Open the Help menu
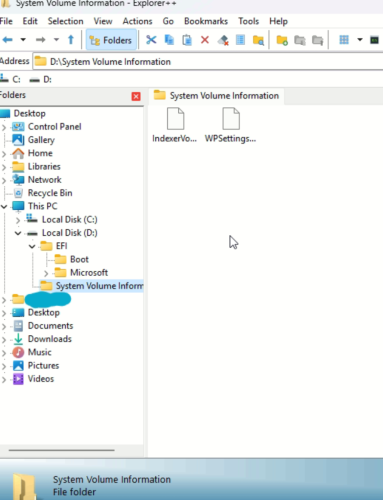 point(278,21)
